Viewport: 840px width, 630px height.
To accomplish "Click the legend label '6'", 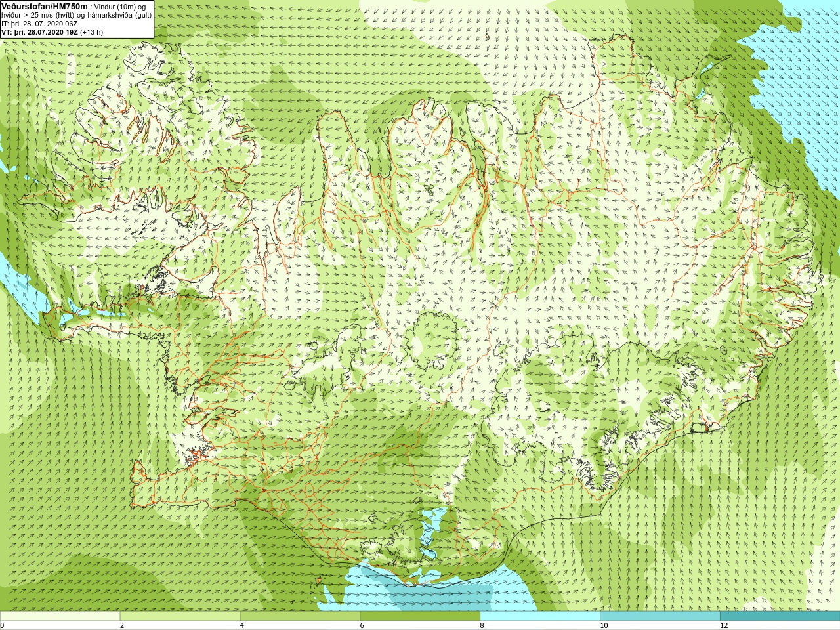I will pyautogui.click(x=362, y=625).
